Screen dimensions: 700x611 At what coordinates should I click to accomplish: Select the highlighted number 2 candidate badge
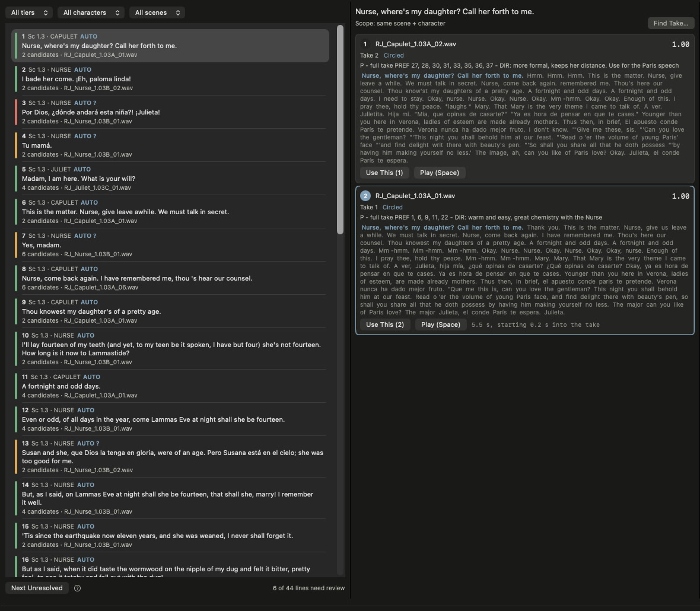365,196
